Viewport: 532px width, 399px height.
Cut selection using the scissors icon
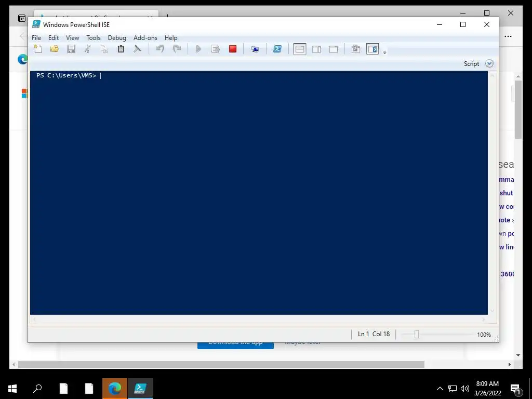(x=87, y=49)
